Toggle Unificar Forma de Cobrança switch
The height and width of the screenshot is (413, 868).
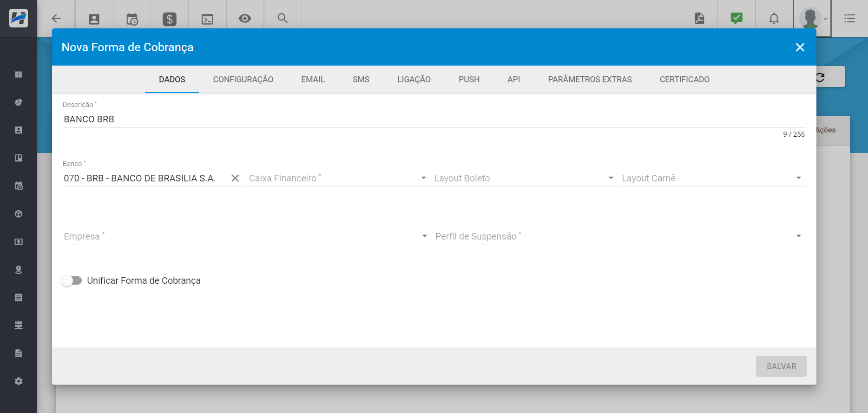[72, 280]
